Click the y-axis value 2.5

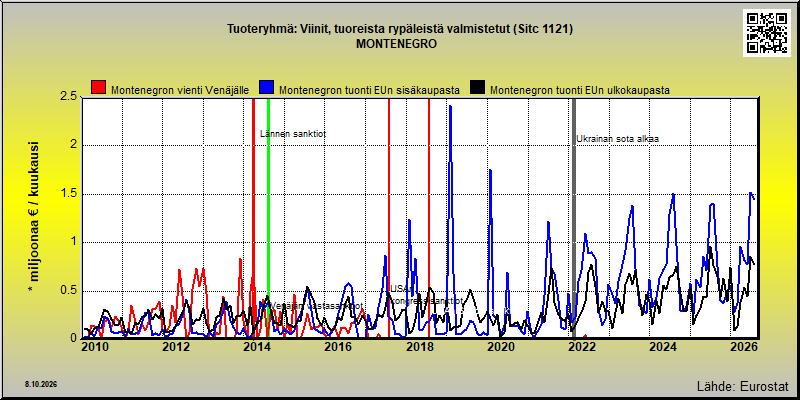click(x=69, y=96)
